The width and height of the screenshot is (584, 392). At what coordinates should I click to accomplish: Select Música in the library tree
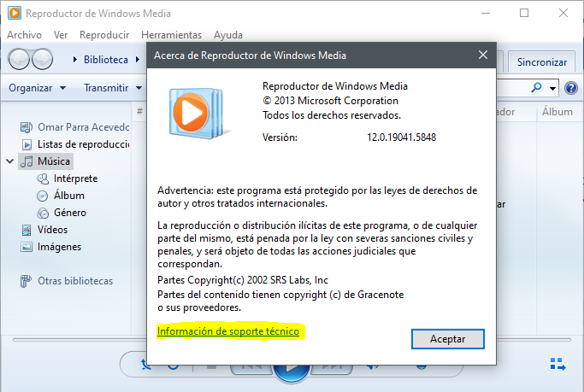(45, 161)
